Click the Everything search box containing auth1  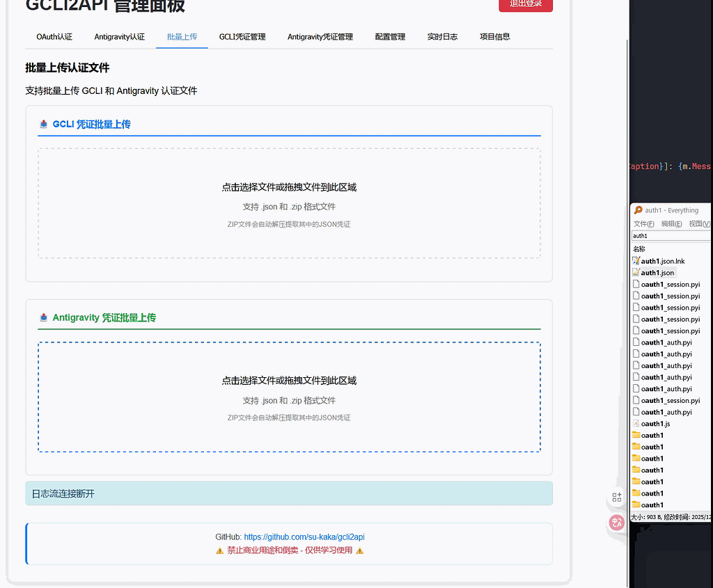point(671,235)
